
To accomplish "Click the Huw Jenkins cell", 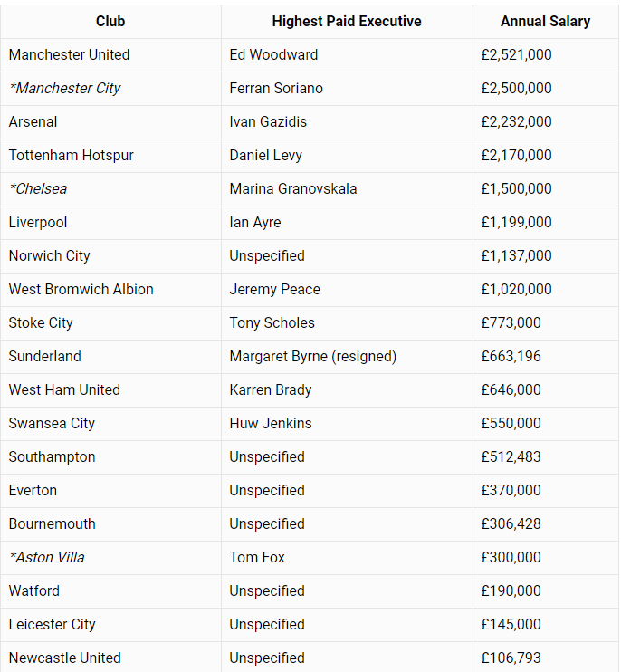I will (x=347, y=424).
